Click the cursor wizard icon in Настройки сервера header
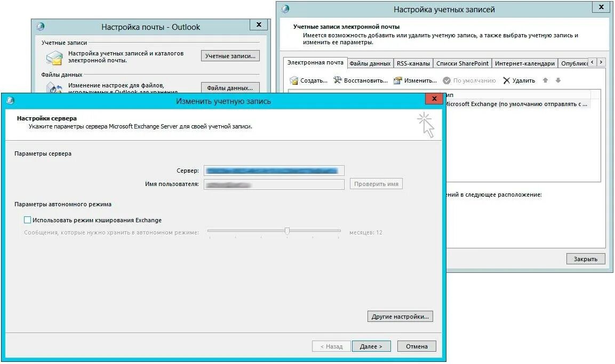The height and width of the screenshot is (364, 615). pyautogui.click(x=426, y=125)
